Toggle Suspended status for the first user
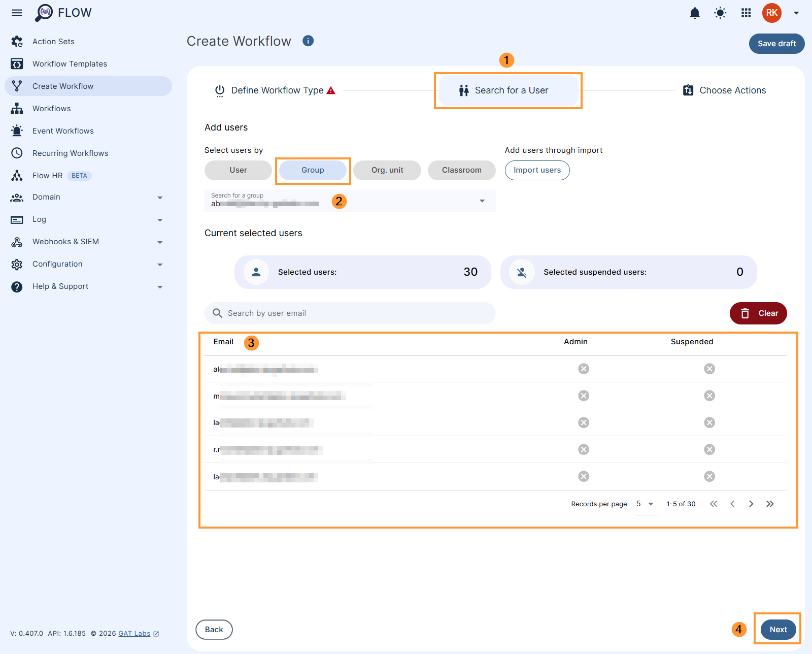Image resolution: width=812 pixels, height=654 pixels. (709, 369)
